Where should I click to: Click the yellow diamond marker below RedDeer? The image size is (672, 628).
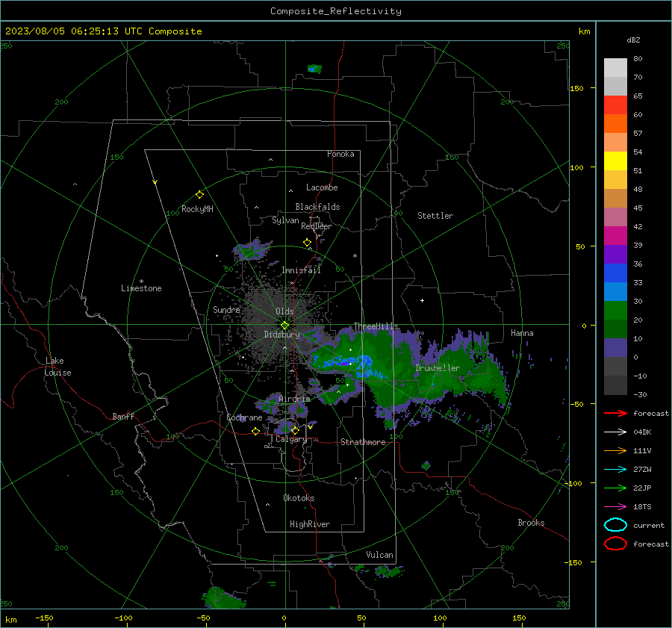point(307,243)
